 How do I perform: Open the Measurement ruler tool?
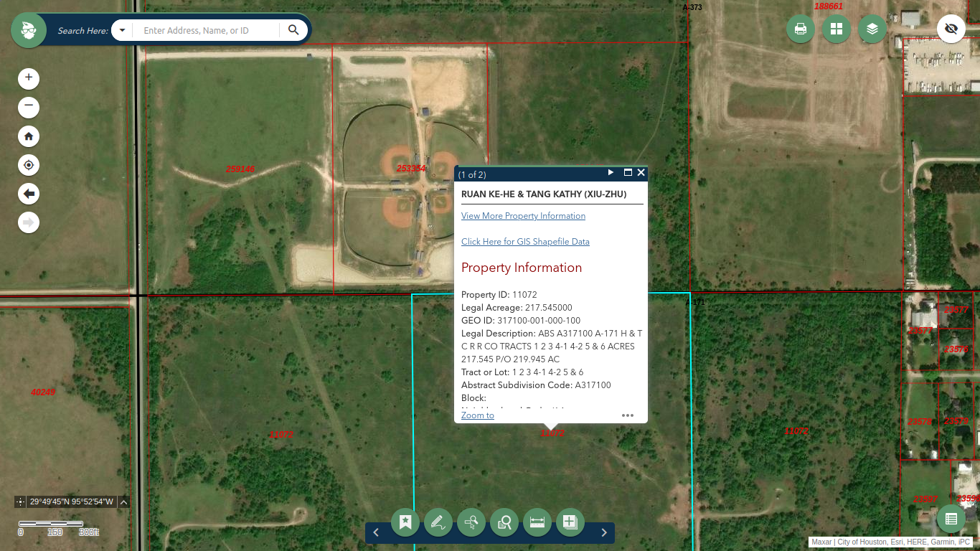(x=537, y=522)
